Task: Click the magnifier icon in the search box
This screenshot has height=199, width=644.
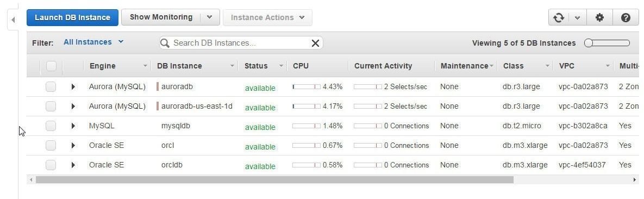Action: tap(165, 43)
